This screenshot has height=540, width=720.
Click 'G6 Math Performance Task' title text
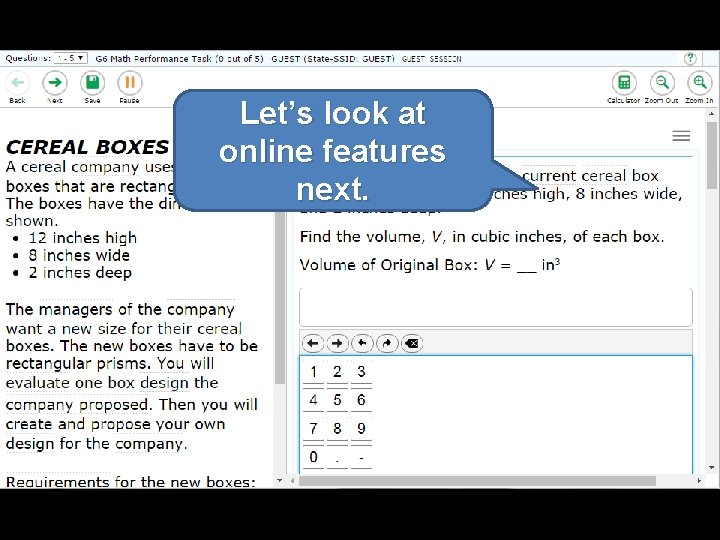[x=180, y=59]
